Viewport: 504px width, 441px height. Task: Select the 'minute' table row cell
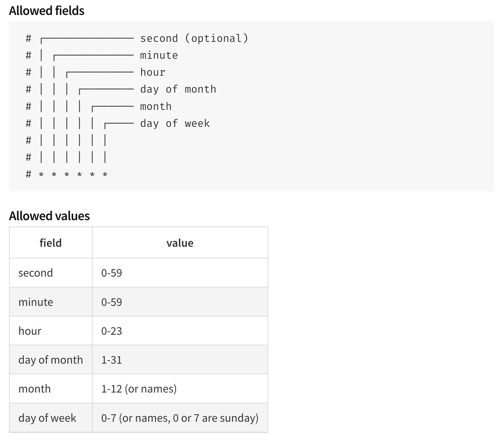[51, 302]
